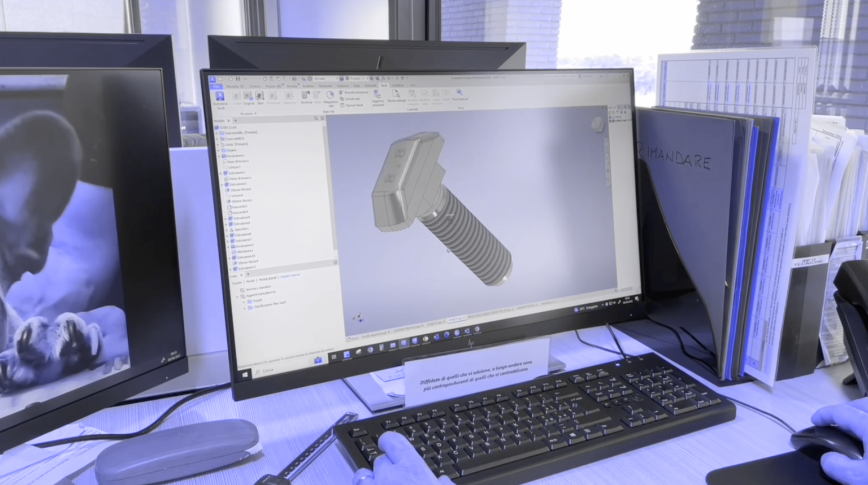This screenshot has height=485, width=868.
Task: Click the Home icon in quick access toolbar
Action: [265, 79]
